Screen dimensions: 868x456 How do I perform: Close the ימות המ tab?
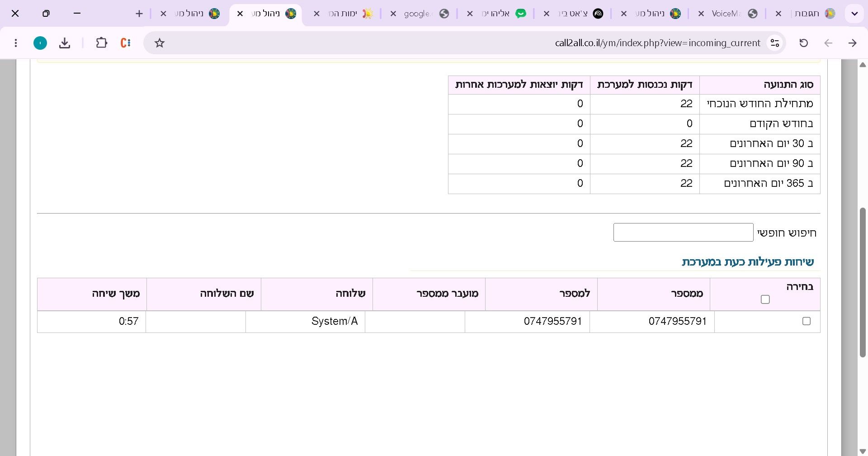(317, 14)
